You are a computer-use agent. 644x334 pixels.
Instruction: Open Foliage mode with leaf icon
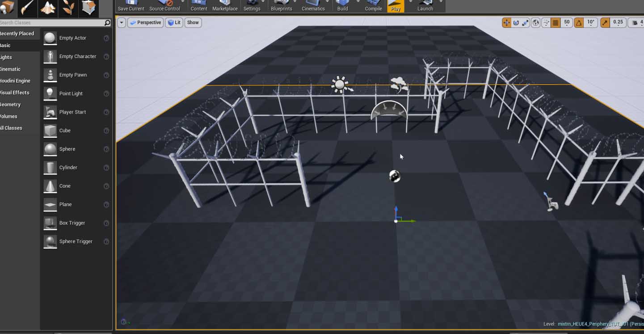pos(68,7)
